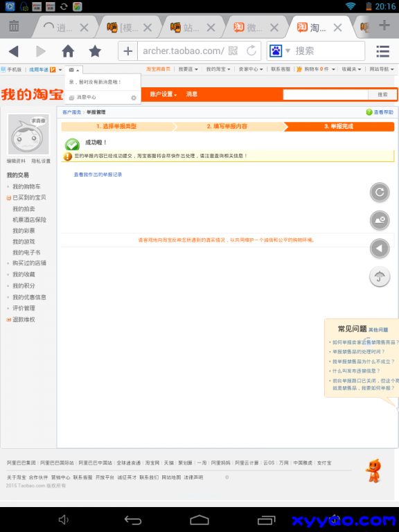This screenshot has height=532, width=399.
Task: Focus the My Taobao search field
Action: (x=326, y=95)
